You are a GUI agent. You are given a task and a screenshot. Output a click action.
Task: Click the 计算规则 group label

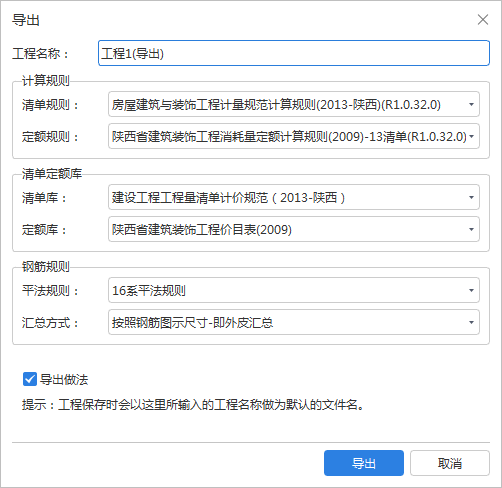[46, 80]
